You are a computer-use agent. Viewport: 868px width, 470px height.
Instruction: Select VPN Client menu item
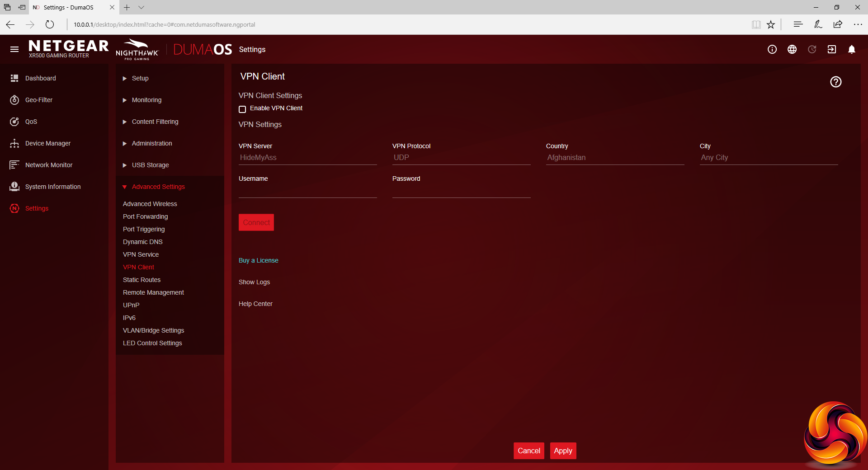point(138,267)
